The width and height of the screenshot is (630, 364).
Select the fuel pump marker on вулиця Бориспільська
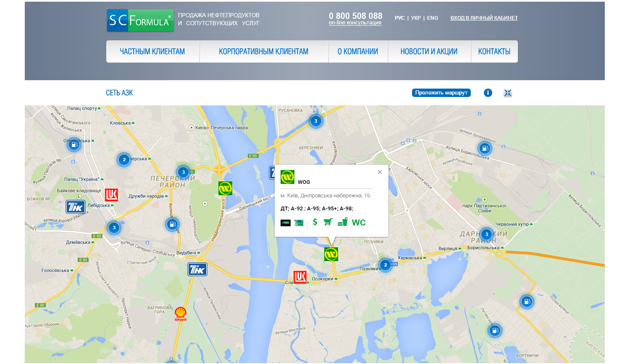pyautogui.click(x=485, y=148)
